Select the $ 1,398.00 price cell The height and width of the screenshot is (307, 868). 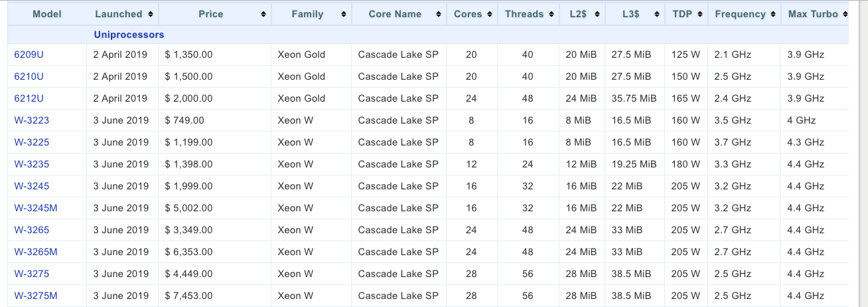(214, 164)
